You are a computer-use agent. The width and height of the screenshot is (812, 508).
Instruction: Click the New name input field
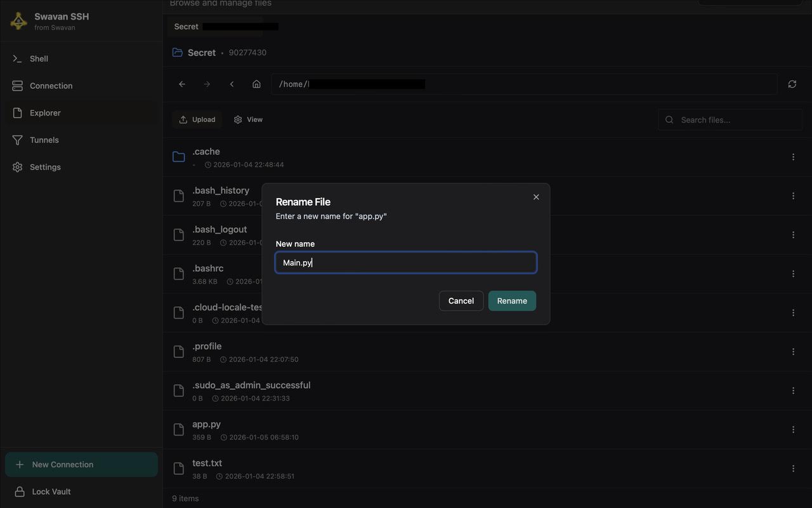tap(405, 262)
